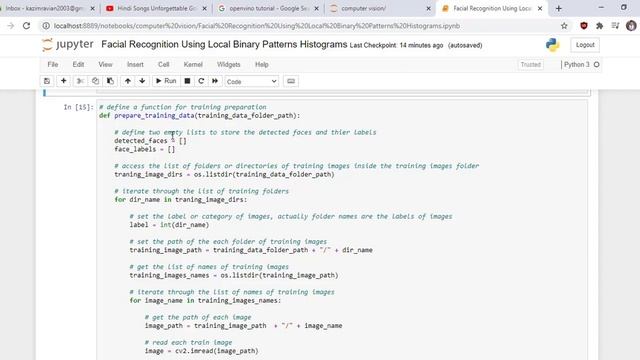Open the cell type Code dropdown

251,81
